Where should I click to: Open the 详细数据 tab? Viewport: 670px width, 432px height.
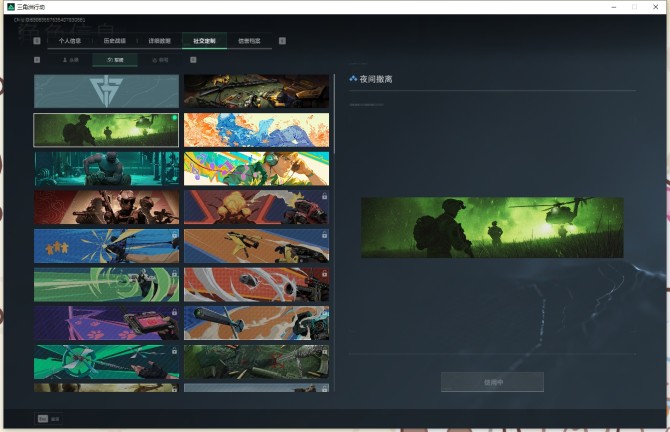(159, 41)
